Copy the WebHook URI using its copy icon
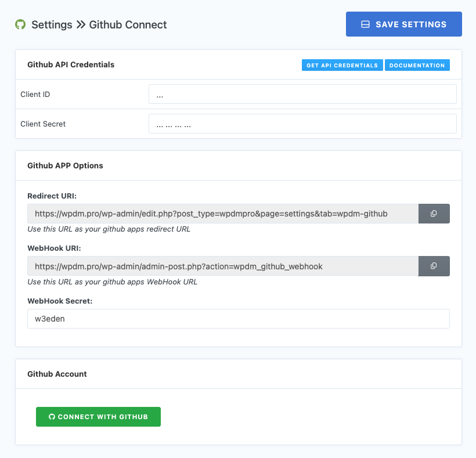This screenshot has width=476, height=458. pos(434,266)
